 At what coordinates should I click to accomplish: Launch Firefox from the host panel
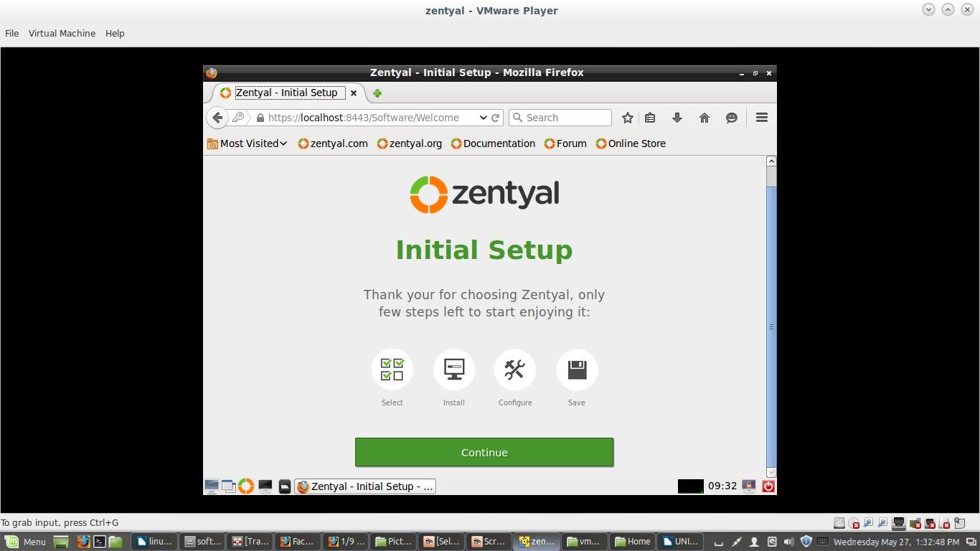coord(83,542)
